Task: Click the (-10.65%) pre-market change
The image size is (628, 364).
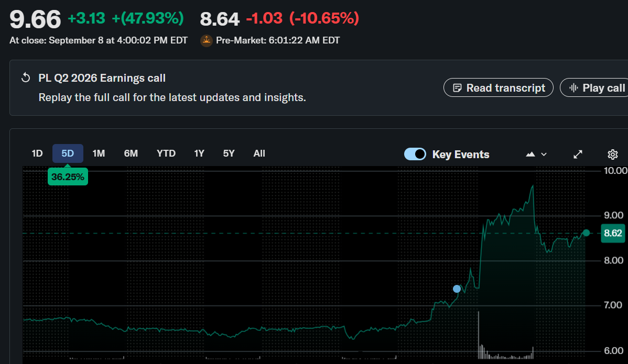Action: (324, 18)
